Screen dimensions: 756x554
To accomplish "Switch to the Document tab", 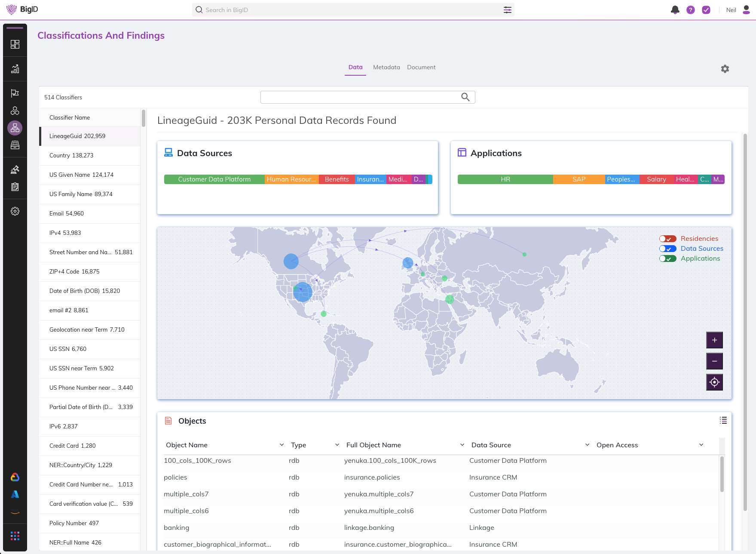I will 421,67.
